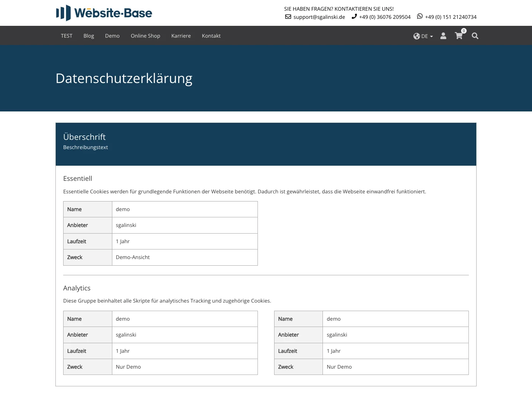Open the shopping cart
Screen dimensions: 532x393
click(459, 36)
